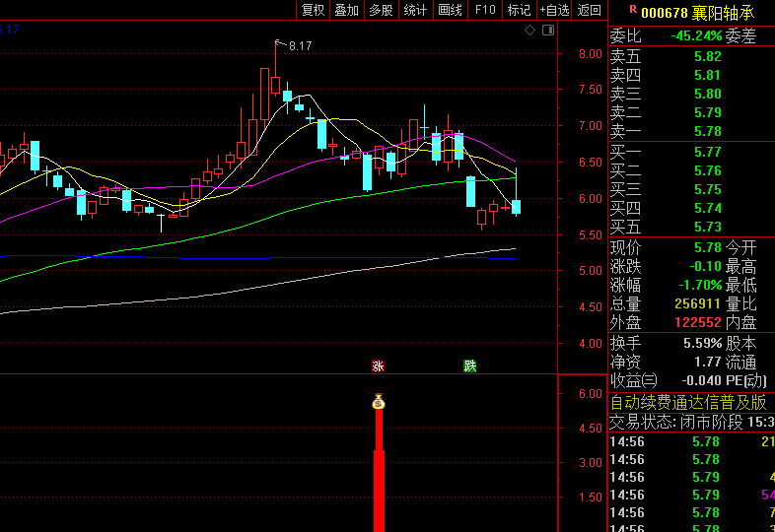775x532 pixels.
Task: Click the 8.00 price axis label
Action: [x=591, y=54]
